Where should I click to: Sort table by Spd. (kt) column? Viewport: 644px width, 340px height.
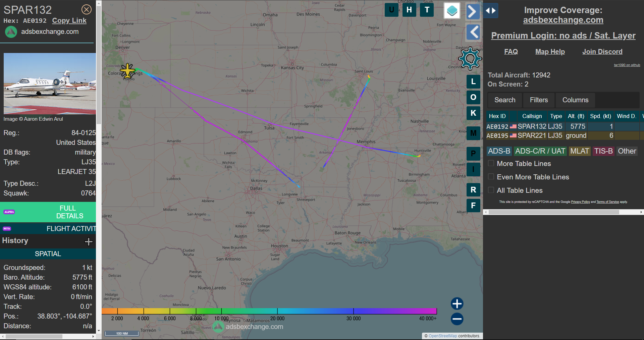[600, 116]
